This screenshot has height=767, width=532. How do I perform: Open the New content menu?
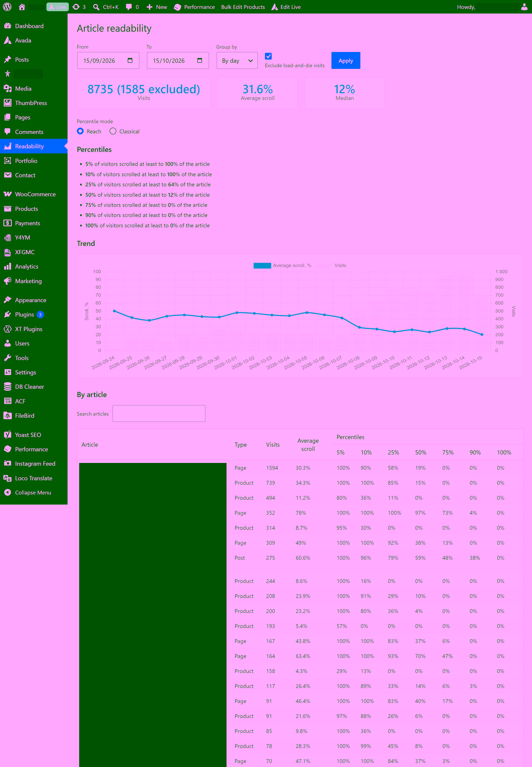coord(157,7)
